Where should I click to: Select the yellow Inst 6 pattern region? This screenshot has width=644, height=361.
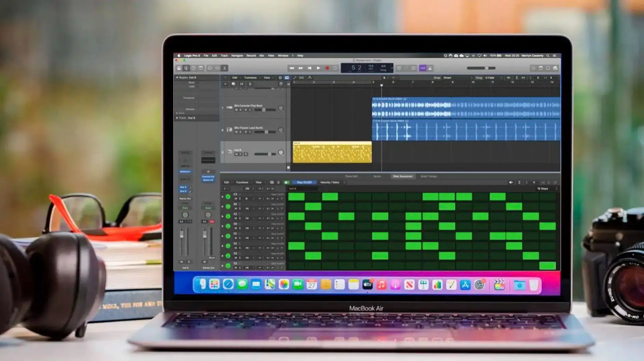tap(332, 152)
